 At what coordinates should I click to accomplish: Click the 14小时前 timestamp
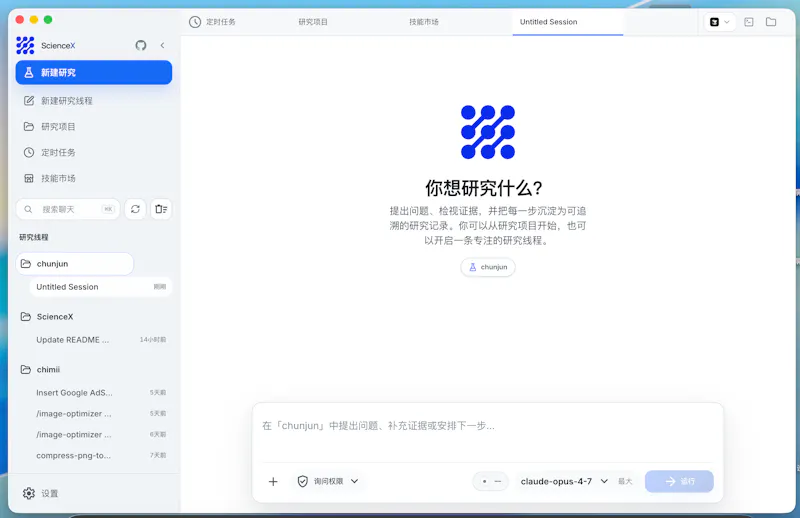click(x=153, y=339)
